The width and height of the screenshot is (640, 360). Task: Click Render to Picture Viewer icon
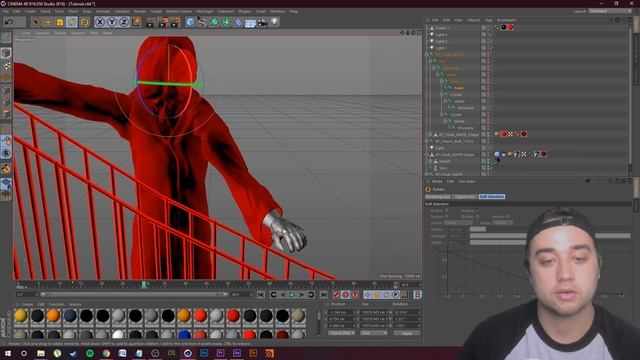tap(164, 22)
